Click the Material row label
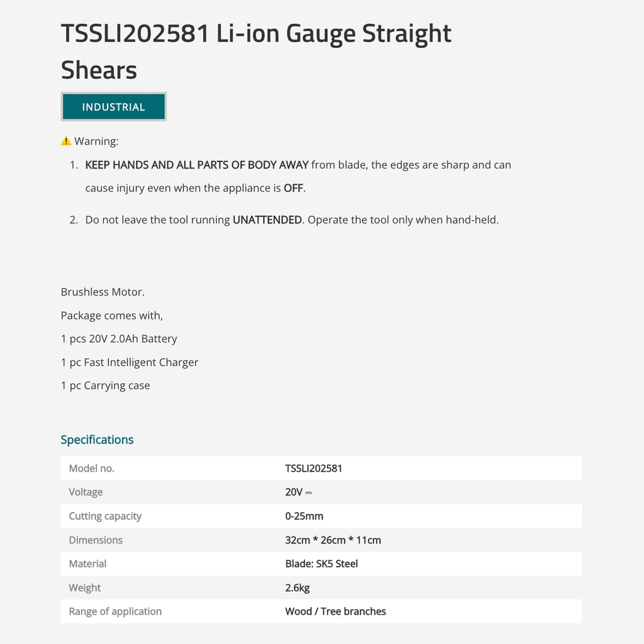Viewport: 644px width, 644px height. pos(87,564)
